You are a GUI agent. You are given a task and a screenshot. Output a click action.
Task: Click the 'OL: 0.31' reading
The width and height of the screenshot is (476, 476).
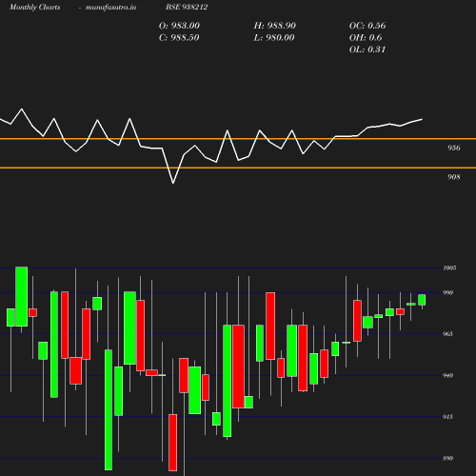click(x=367, y=50)
